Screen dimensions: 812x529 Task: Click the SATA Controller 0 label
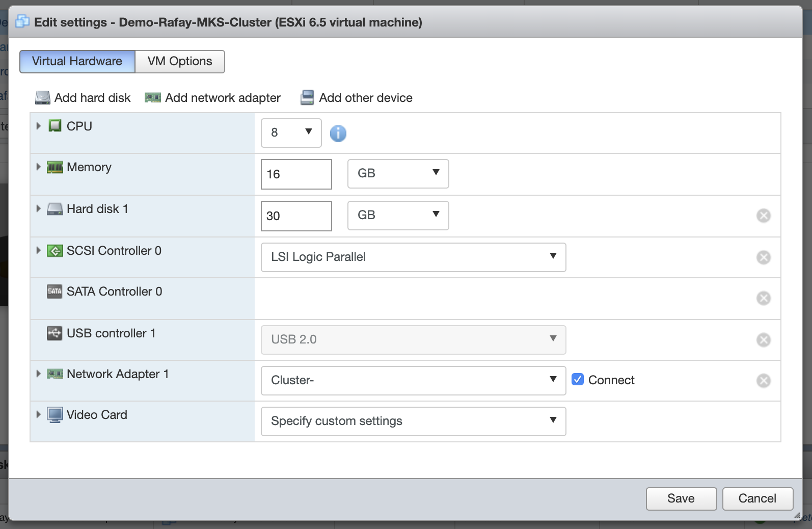click(115, 292)
